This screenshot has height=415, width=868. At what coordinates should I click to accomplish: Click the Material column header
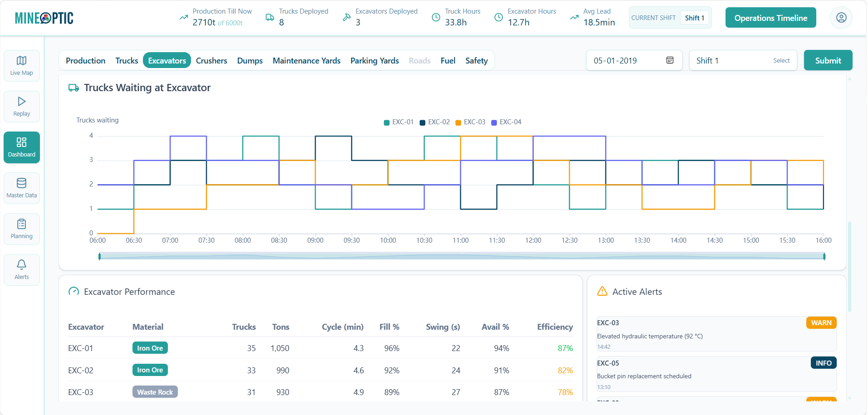148,327
